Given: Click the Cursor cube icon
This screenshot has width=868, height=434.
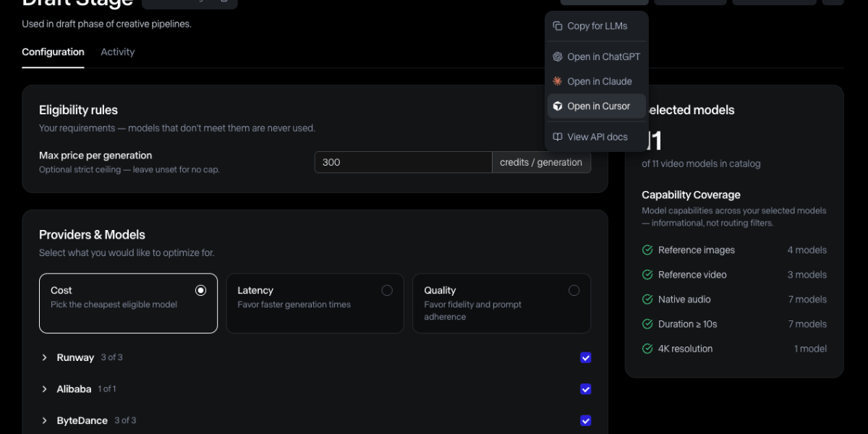Looking at the screenshot, I should click(x=558, y=106).
